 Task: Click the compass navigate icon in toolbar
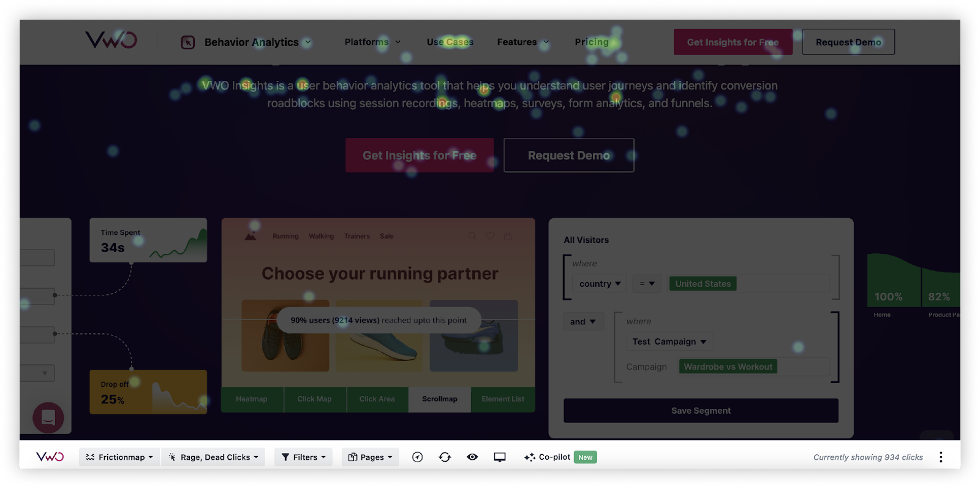point(418,457)
